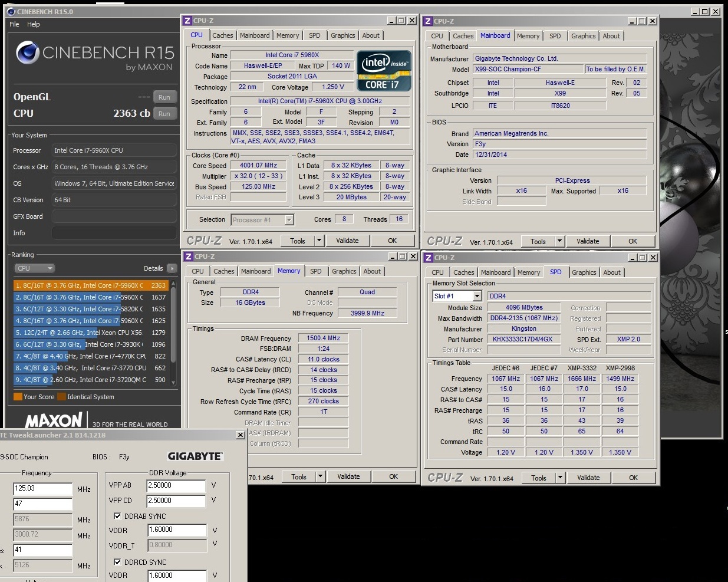This screenshot has width=728, height=582.
Task: Switch to Caches tab in CPU-Z CPU window
Action: click(x=223, y=35)
